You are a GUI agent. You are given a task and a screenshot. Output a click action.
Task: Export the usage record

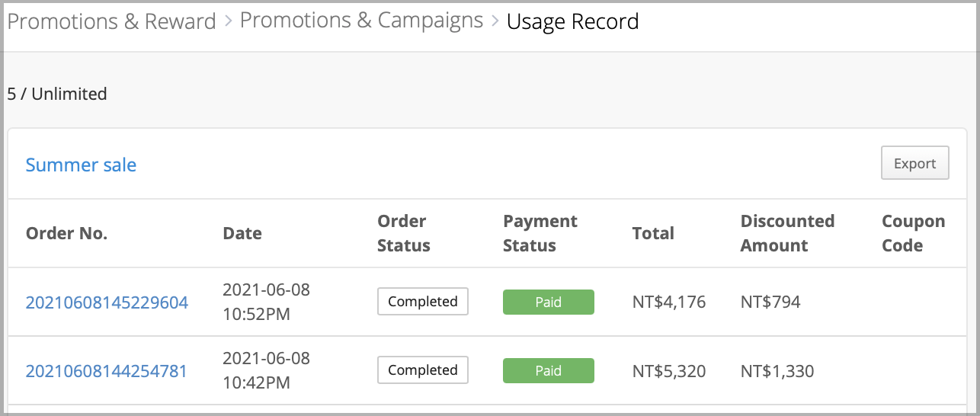(x=914, y=163)
